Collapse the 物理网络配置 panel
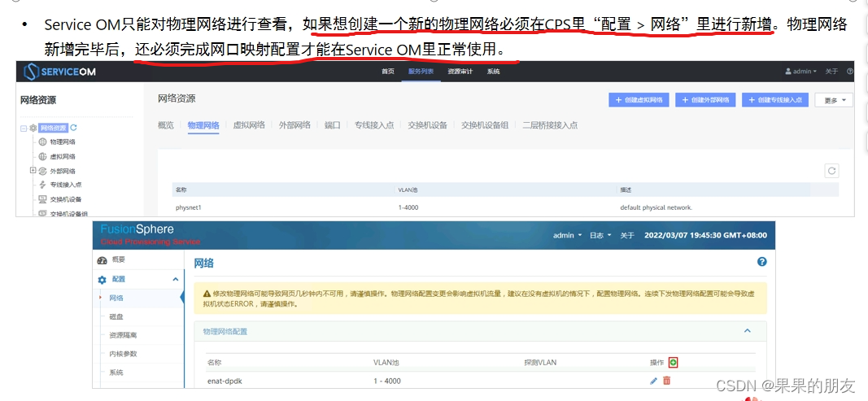This screenshot has height=401, width=868. (748, 331)
